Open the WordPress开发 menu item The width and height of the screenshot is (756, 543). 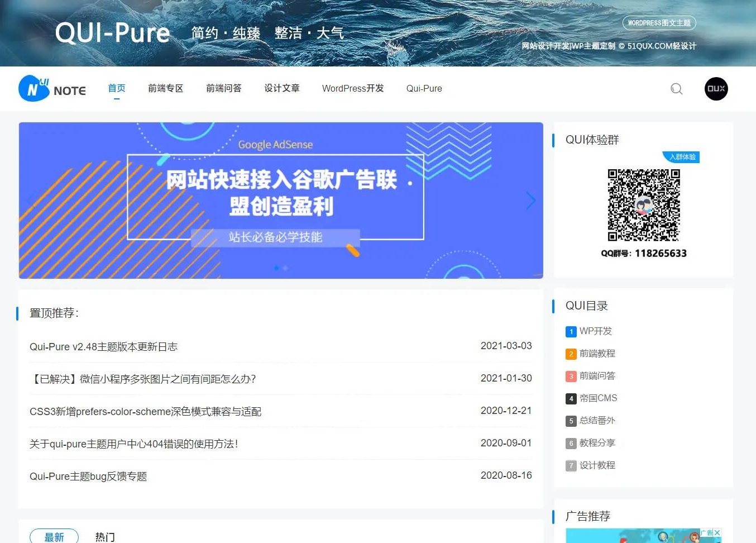352,88
